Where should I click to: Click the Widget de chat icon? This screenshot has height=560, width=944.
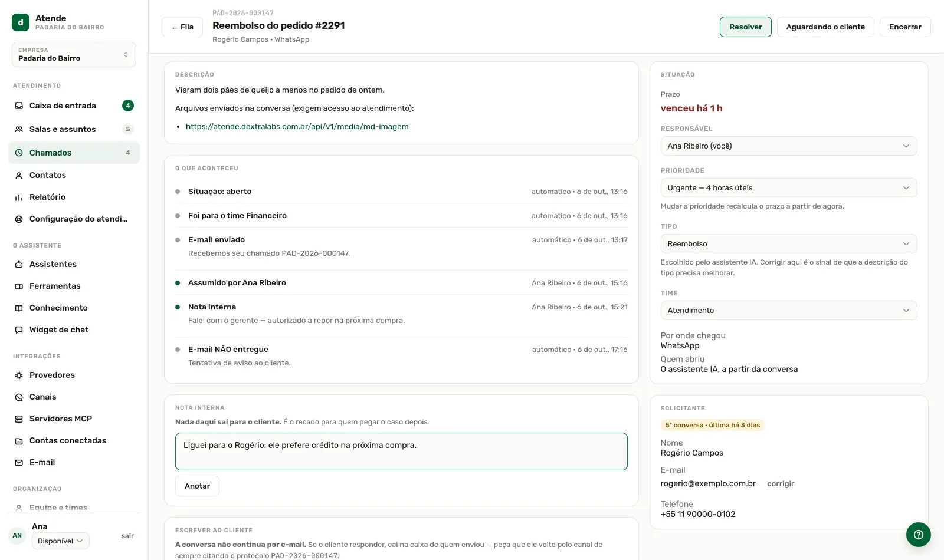pos(19,330)
